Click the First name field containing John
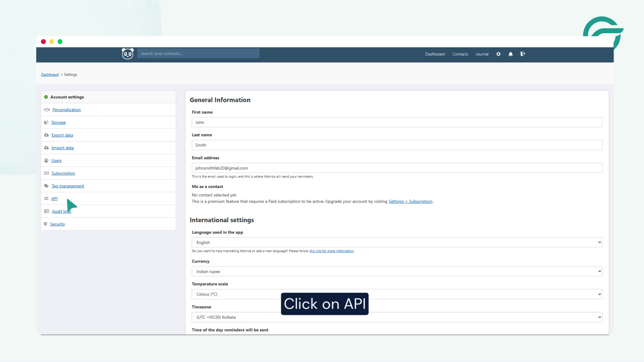644x362 pixels. (397, 122)
